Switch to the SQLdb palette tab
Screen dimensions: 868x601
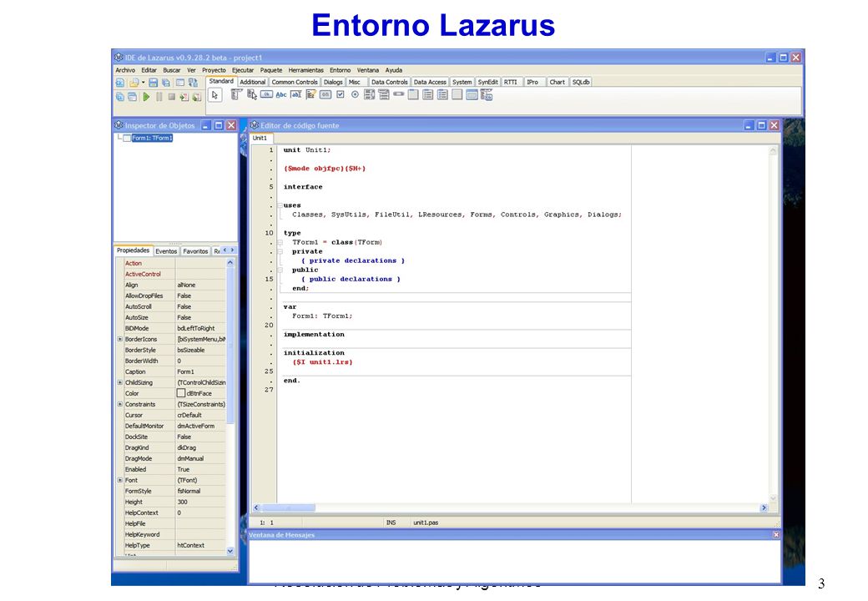click(581, 82)
